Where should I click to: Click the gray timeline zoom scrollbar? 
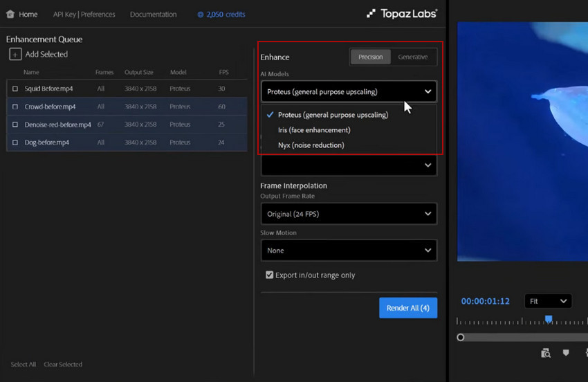526,337
